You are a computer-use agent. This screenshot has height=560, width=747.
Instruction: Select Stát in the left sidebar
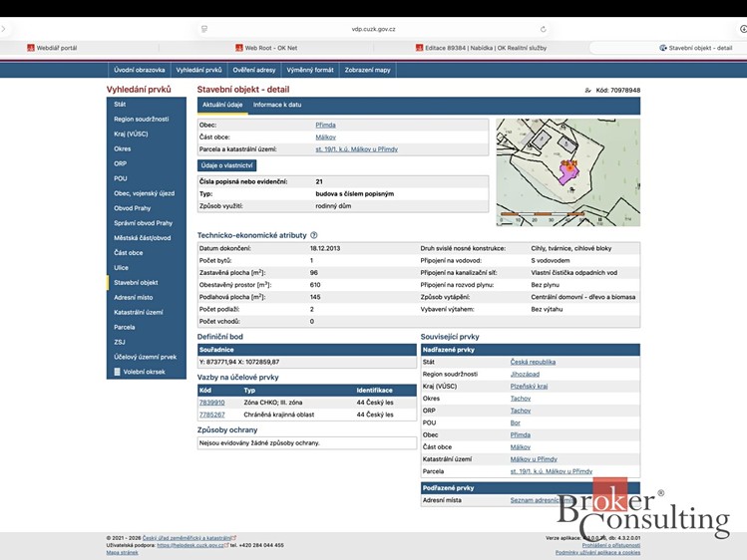[x=147, y=105]
